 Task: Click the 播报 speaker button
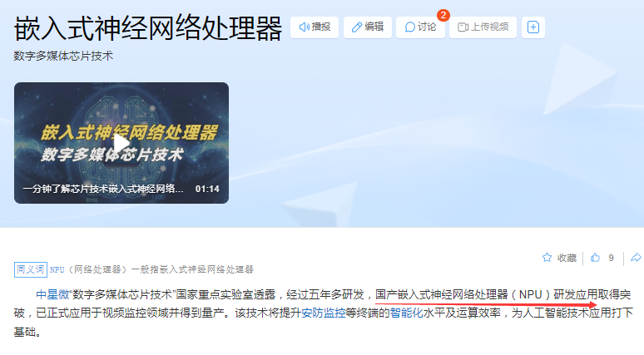[x=315, y=27]
